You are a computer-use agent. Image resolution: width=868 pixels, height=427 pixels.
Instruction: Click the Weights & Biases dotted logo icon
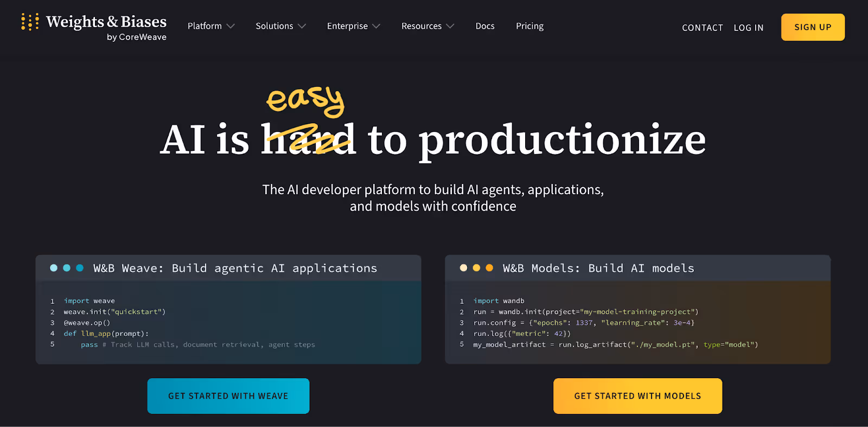coord(30,22)
